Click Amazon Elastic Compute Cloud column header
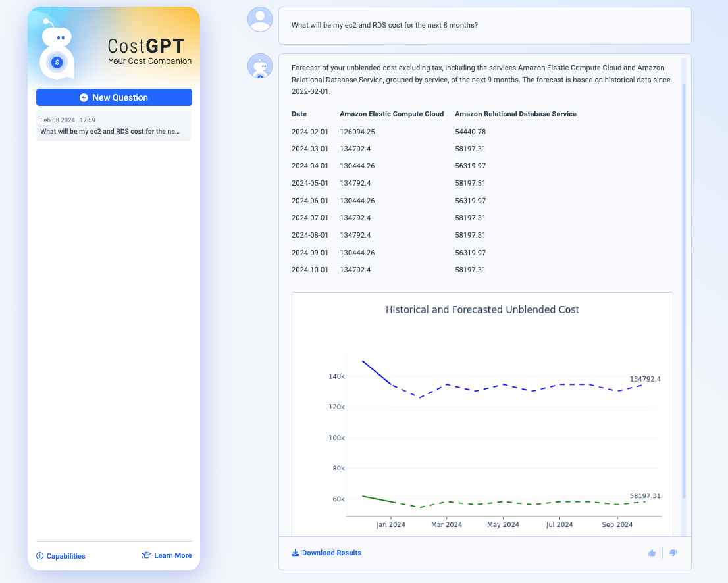The image size is (728, 583). 392,114
